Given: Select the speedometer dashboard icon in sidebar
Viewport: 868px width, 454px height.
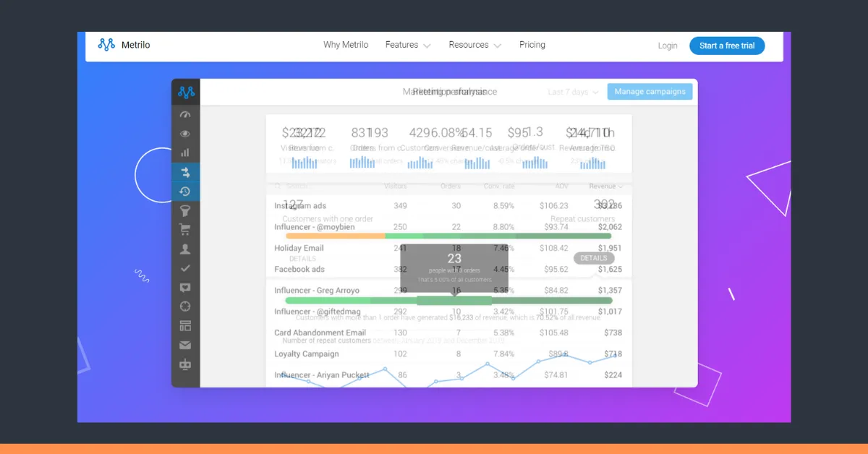Looking at the screenshot, I should coord(185,115).
